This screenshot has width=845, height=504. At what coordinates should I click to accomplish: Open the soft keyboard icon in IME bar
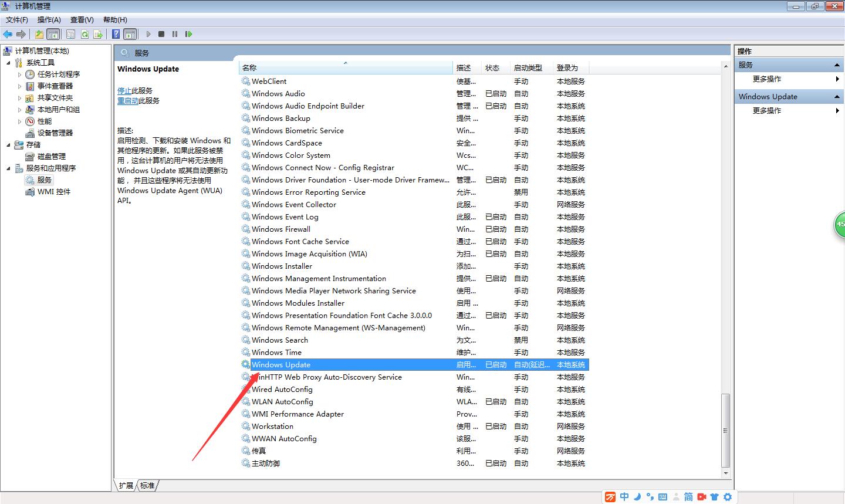tap(663, 497)
